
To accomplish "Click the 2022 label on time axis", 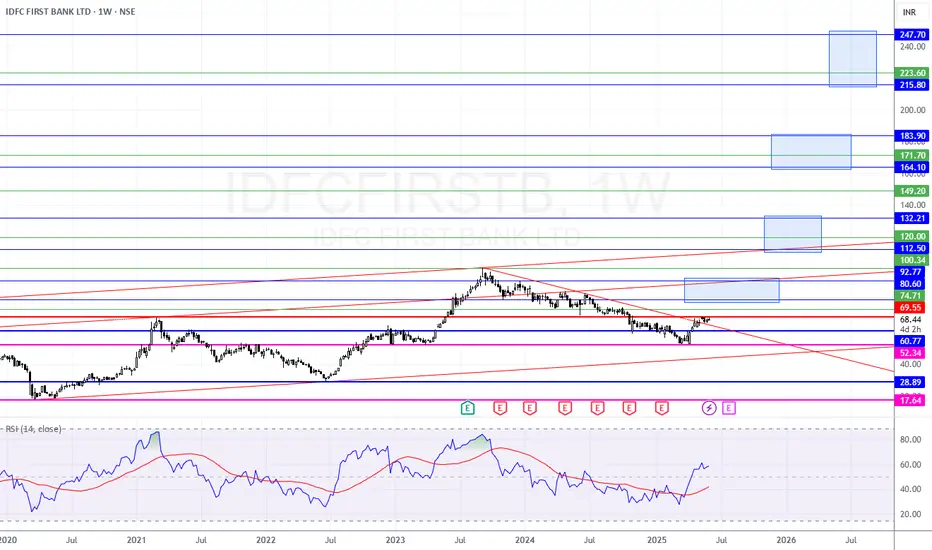I will click(266, 540).
